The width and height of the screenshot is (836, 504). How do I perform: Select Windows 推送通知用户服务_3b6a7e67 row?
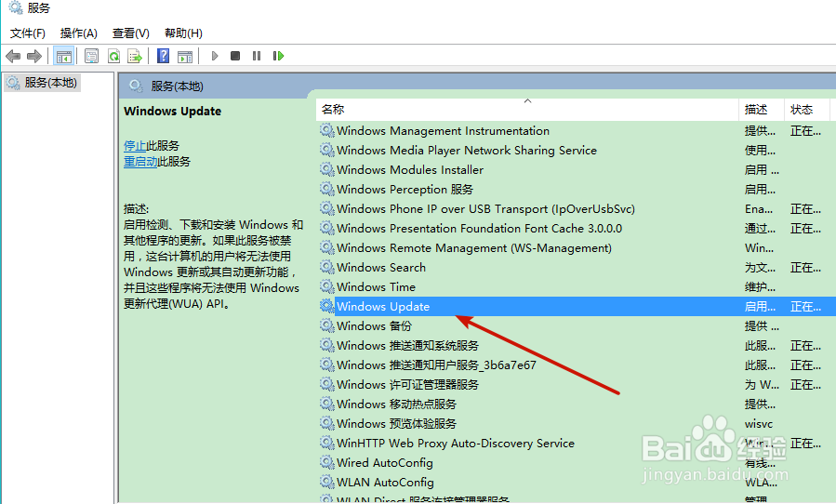coord(436,365)
